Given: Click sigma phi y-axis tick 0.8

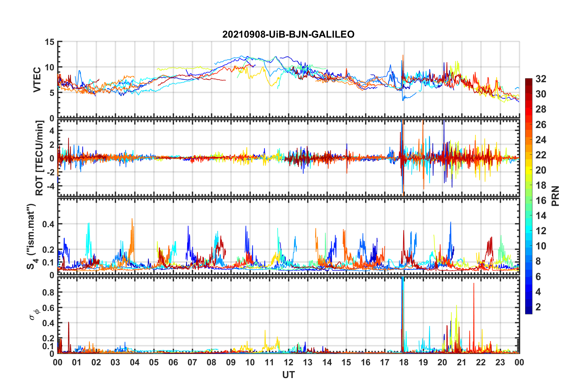Looking at the screenshot, I should 49,292.
